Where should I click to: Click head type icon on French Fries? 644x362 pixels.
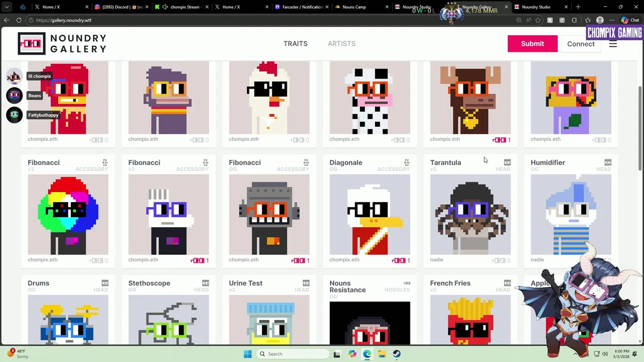click(508, 283)
